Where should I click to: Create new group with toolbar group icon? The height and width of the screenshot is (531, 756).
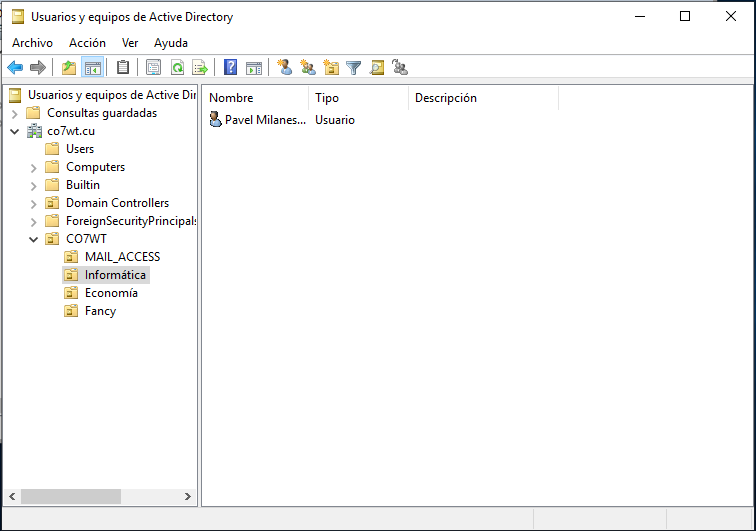pos(308,68)
